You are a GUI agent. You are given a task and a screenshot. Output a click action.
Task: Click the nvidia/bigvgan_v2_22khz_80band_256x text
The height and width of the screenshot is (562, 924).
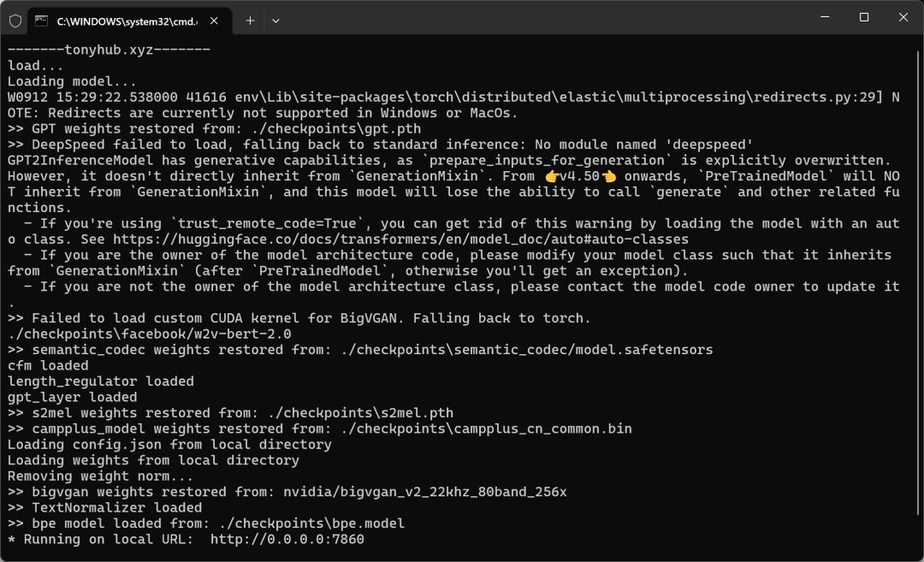424,492
